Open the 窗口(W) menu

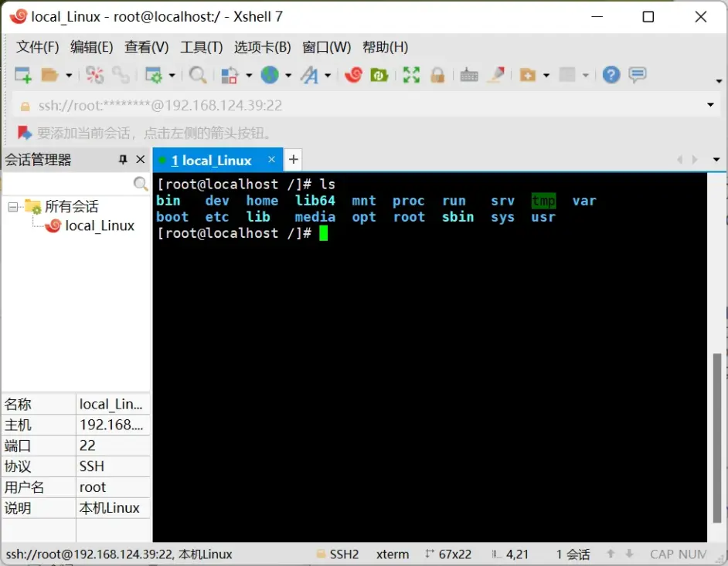pos(326,47)
